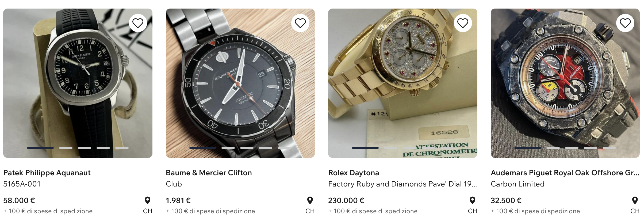Open Audemars Piguet Royal Oak Offshore link
Viewport: 644px width, 221px height.
click(564, 173)
